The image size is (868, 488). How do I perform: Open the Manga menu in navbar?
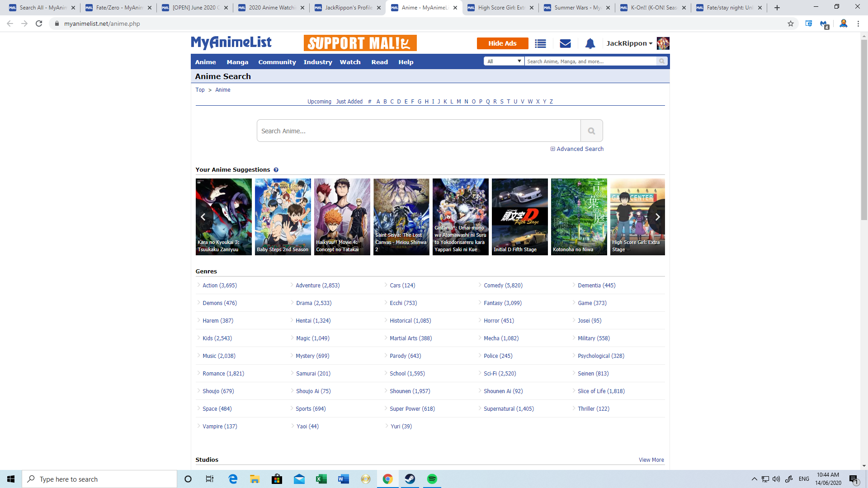click(x=237, y=62)
